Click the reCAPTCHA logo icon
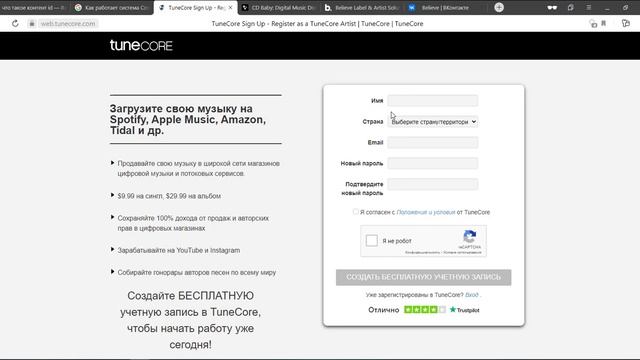The height and width of the screenshot is (360, 640). coord(469,237)
